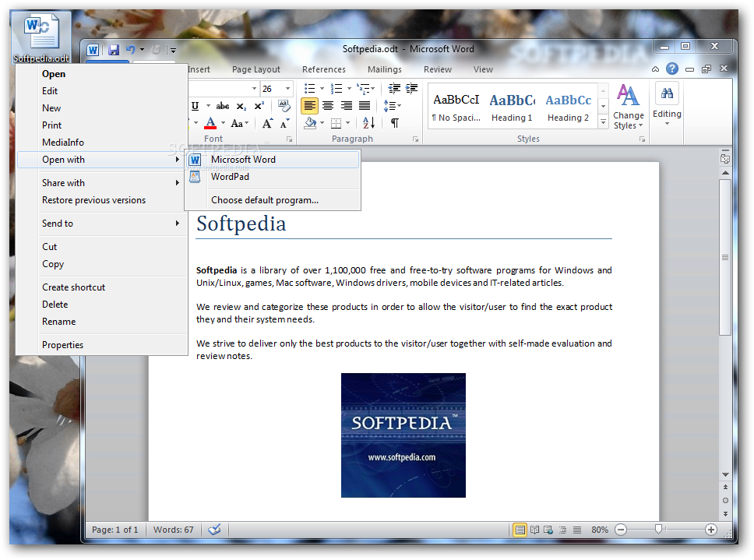Choose WordPad in Open with submenu
The image size is (754, 560).
tap(273, 177)
